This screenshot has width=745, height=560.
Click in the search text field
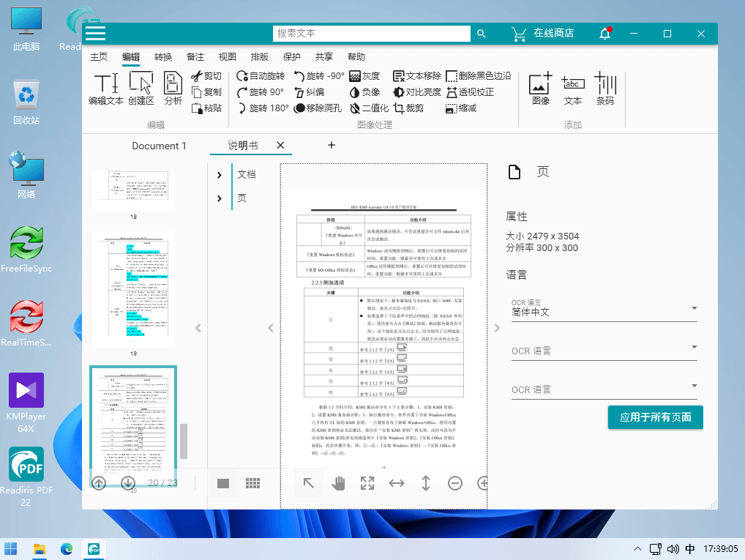tap(372, 33)
